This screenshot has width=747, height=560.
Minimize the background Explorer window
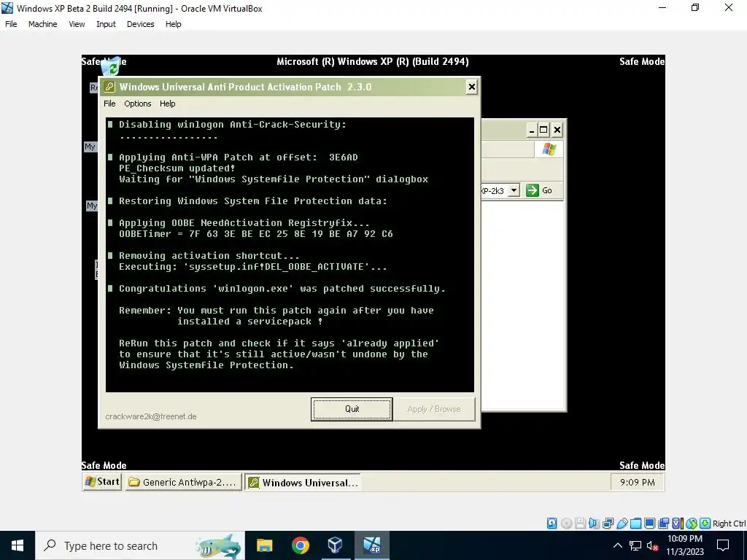tap(532, 130)
